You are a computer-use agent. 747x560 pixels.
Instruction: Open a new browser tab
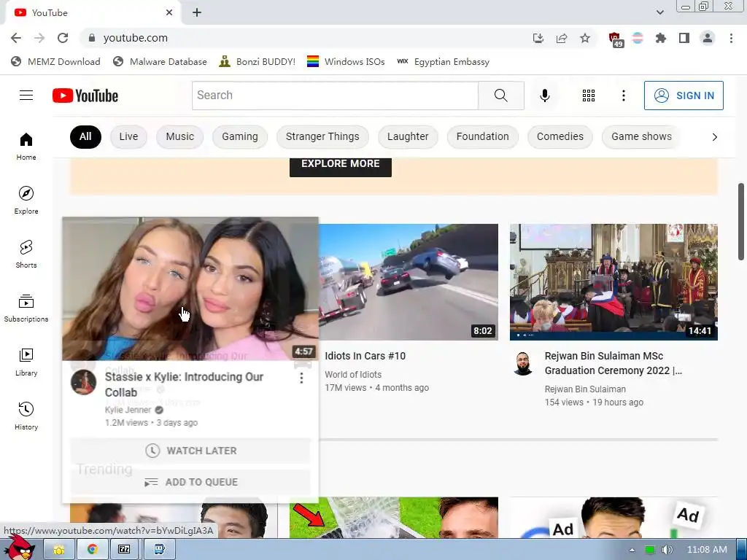(197, 13)
